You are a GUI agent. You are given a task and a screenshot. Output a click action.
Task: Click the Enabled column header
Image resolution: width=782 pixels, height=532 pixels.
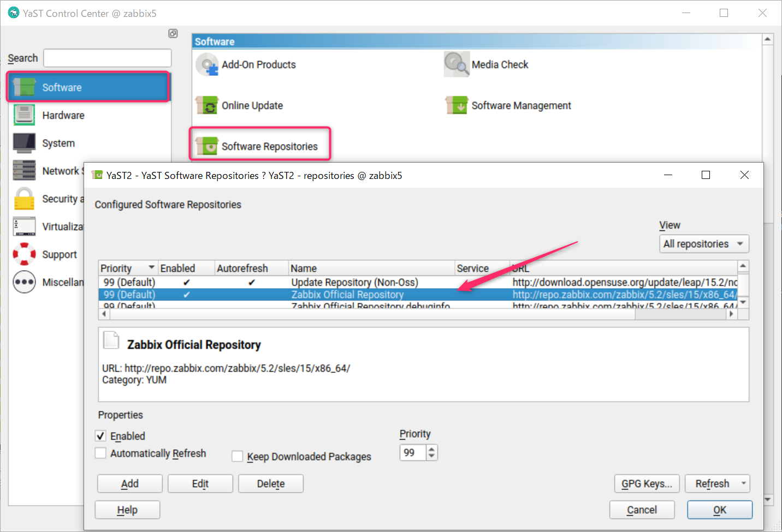pos(186,268)
